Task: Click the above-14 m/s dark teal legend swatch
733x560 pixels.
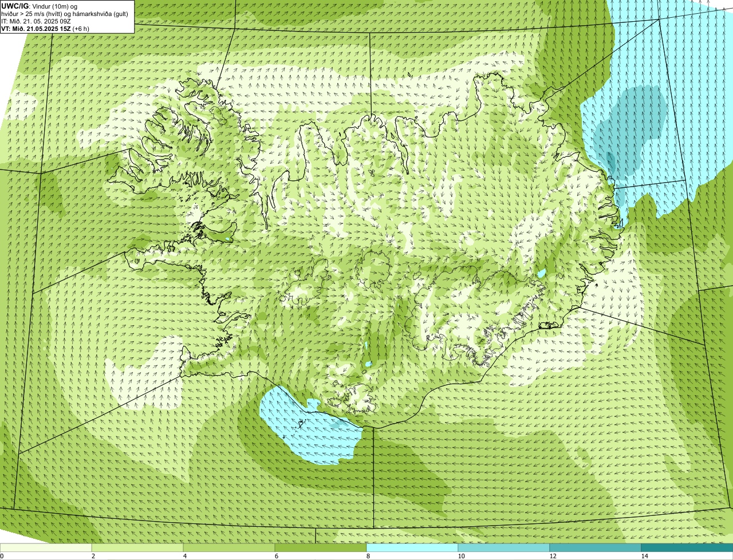Action: [687, 547]
